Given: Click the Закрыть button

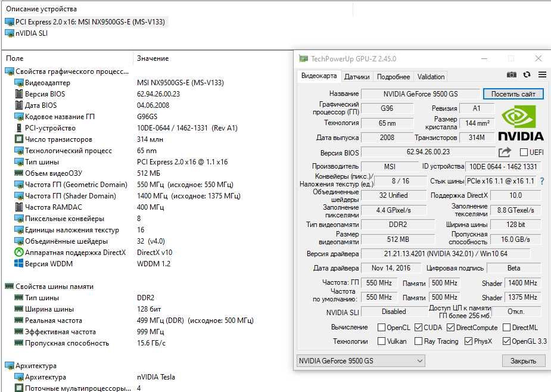Looking at the screenshot, I should tap(523, 360).
